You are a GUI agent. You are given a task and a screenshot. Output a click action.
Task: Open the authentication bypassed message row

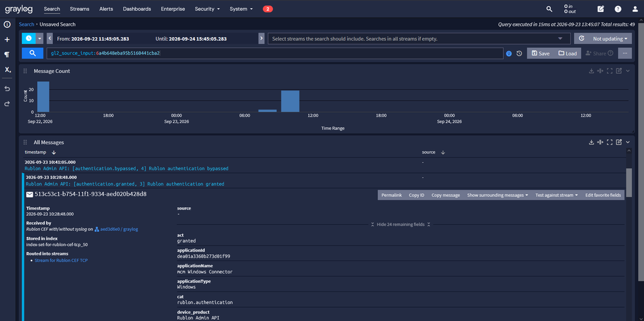coord(325,166)
